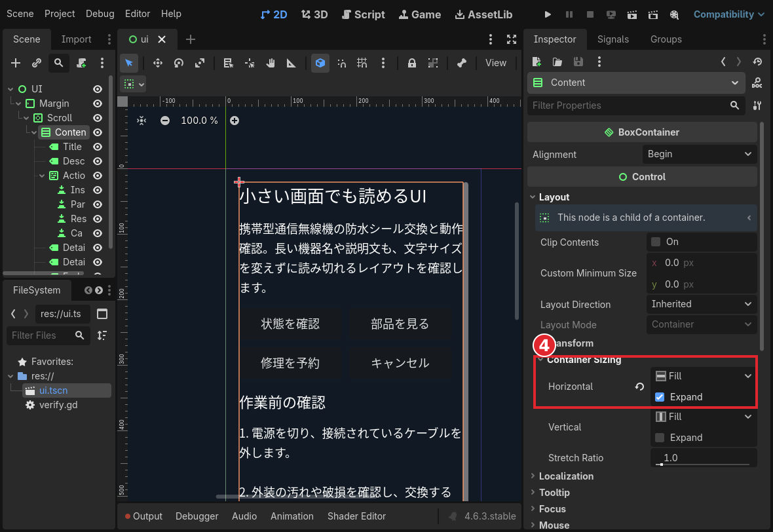
Task: Click the movie maker mode icon
Action: (x=674, y=14)
